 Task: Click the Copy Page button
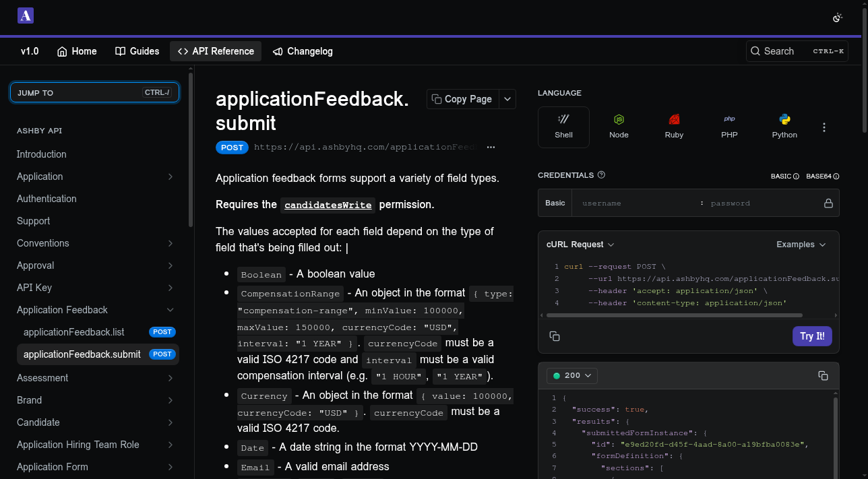[x=462, y=99]
